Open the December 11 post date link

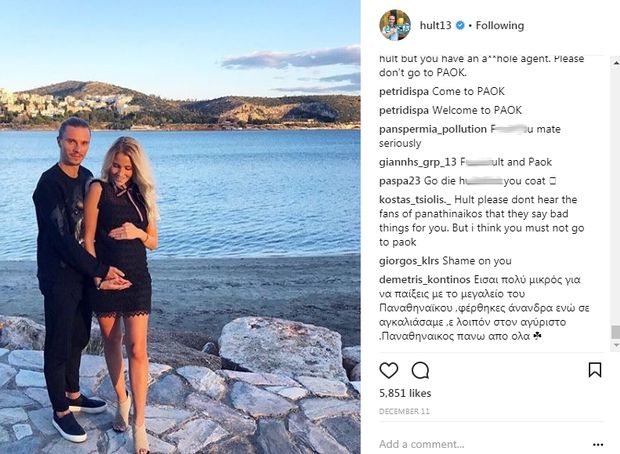404,411
